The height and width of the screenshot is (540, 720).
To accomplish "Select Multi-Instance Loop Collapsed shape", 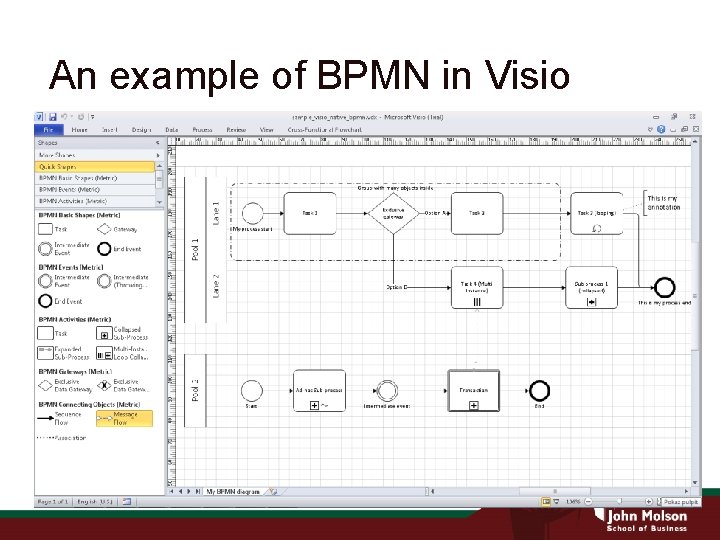I will click(x=122, y=353).
